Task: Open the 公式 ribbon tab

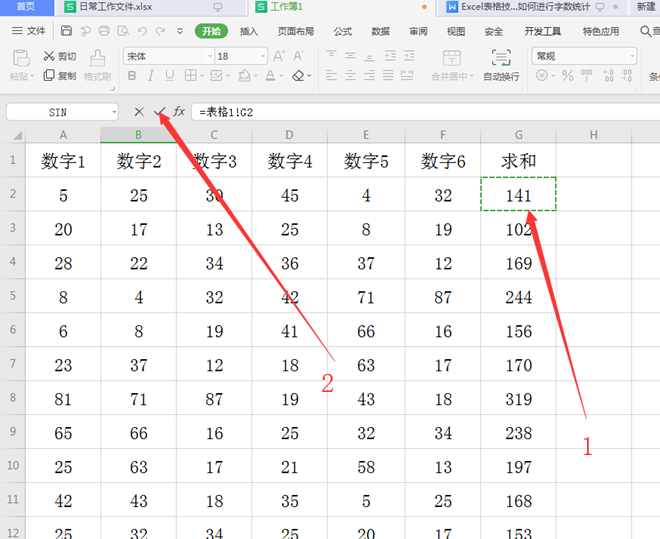Action: click(x=343, y=31)
